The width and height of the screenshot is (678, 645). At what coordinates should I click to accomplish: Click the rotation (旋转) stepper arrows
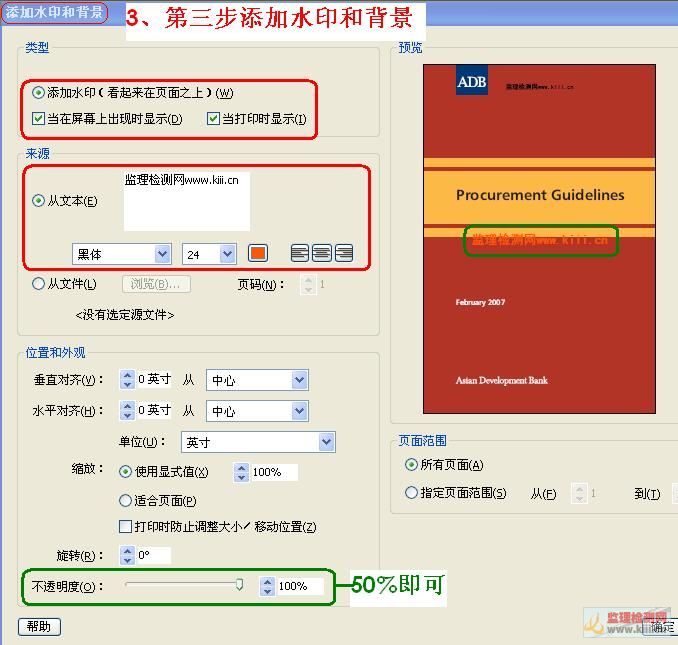[x=127, y=555]
